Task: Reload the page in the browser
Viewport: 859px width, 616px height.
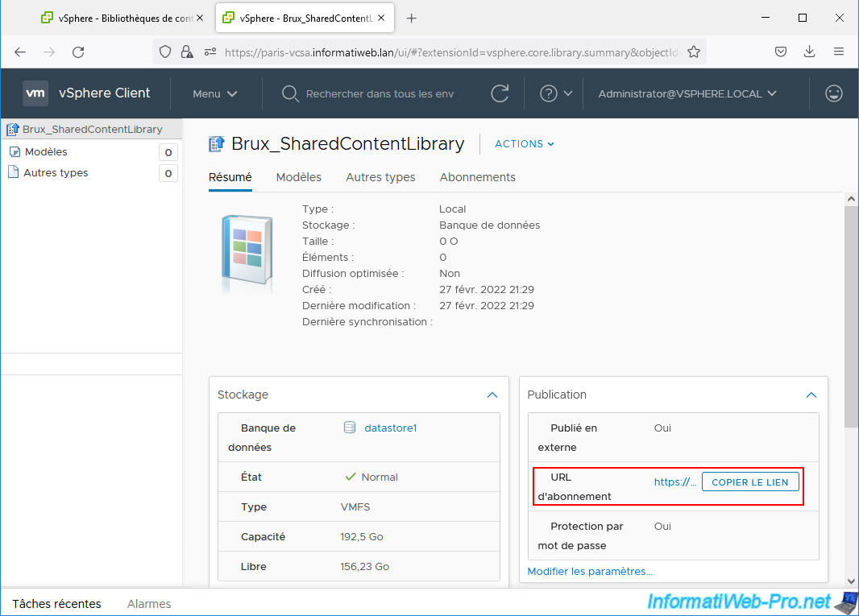Action: click(x=78, y=52)
